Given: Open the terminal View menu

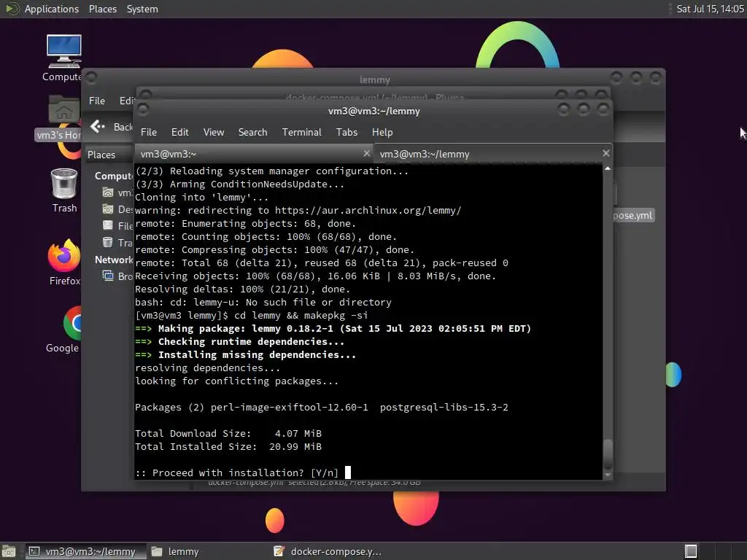Looking at the screenshot, I should tap(214, 133).
